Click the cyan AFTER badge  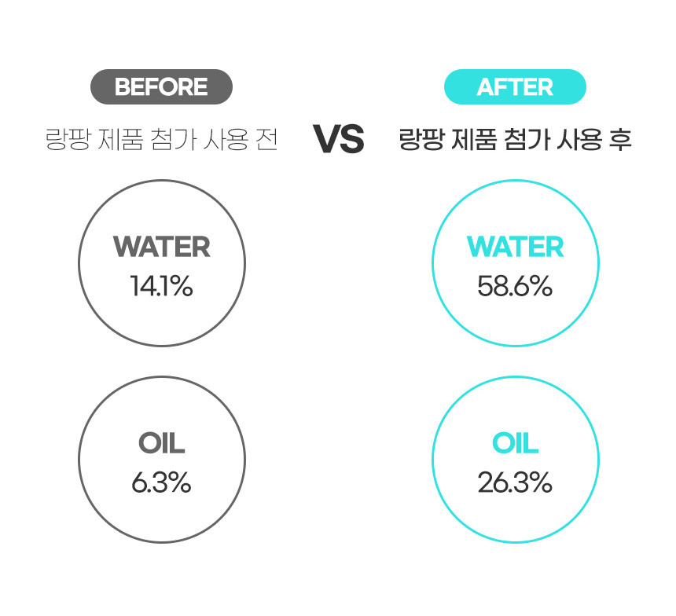click(515, 86)
